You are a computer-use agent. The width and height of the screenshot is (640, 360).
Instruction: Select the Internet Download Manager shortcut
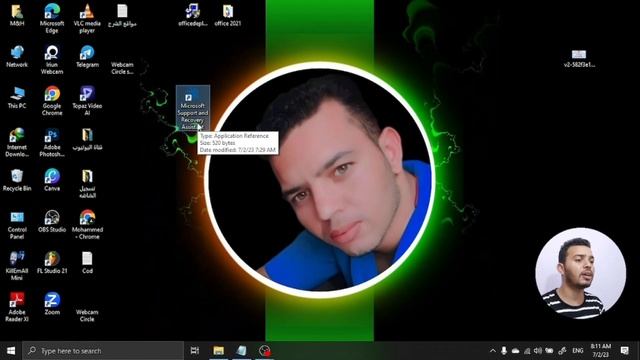[17, 142]
